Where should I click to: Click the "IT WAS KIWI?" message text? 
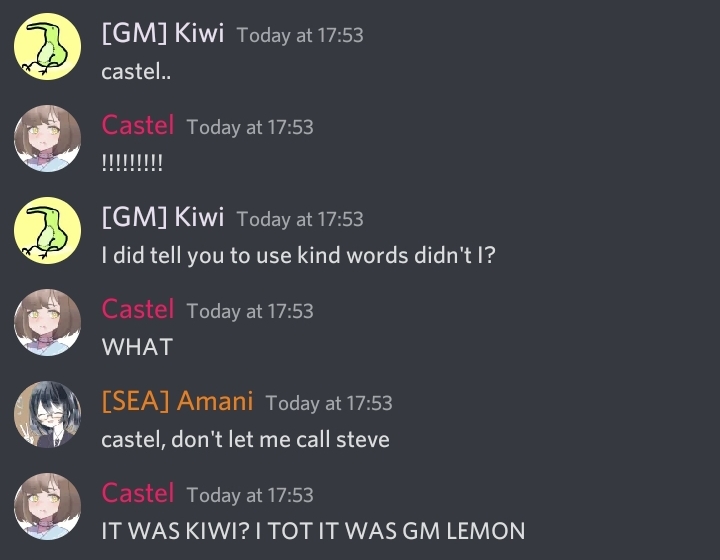[x=313, y=531]
